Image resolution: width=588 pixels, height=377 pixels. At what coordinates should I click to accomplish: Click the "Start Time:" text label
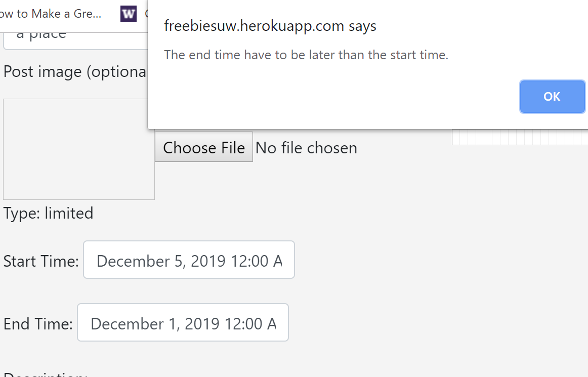tap(40, 261)
